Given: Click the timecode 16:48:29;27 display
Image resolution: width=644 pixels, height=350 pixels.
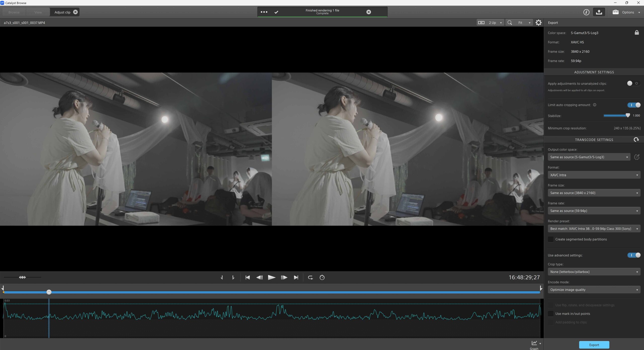Looking at the screenshot, I should coord(524,277).
